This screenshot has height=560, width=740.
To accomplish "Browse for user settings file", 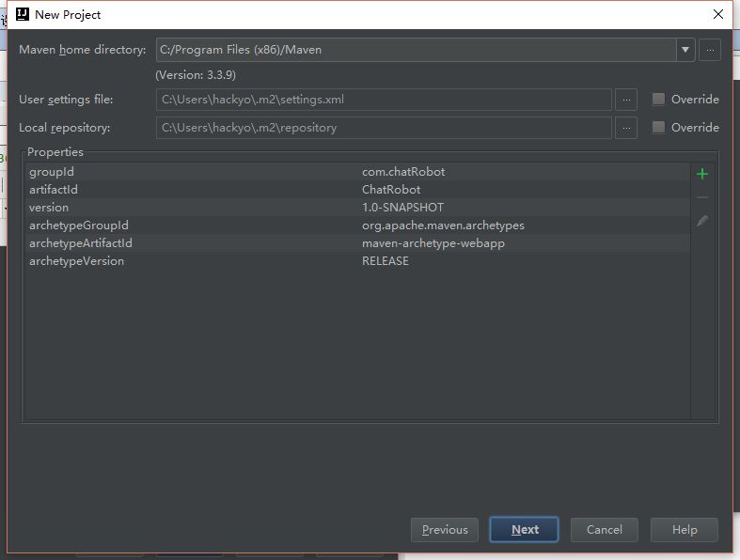I will click(625, 100).
